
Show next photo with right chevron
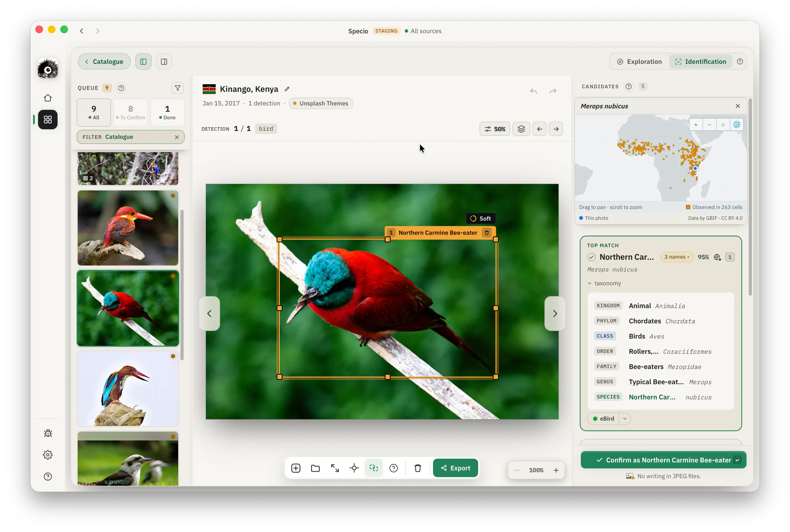coord(555,314)
